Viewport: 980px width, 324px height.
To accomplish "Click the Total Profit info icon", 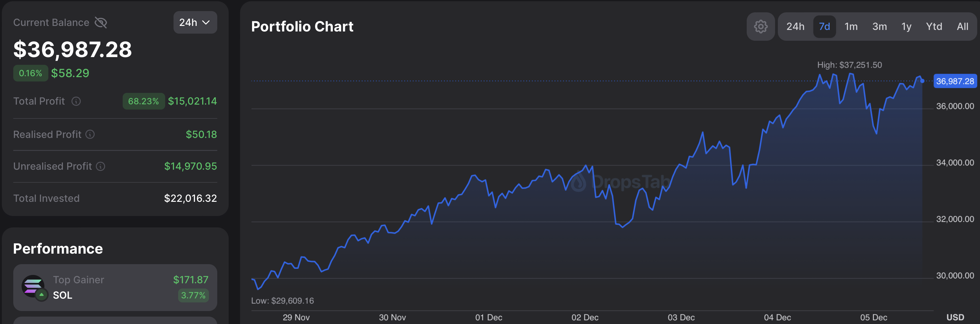I will [76, 101].
